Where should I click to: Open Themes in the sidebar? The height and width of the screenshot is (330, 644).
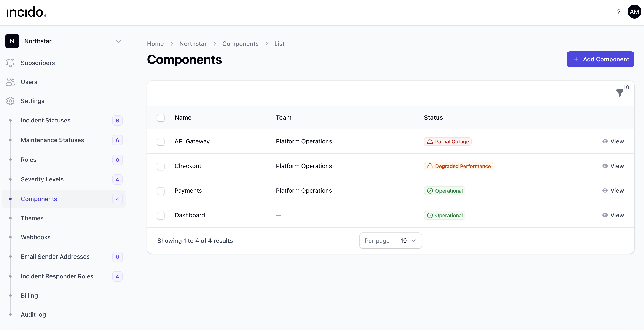(x=64, y=218)
